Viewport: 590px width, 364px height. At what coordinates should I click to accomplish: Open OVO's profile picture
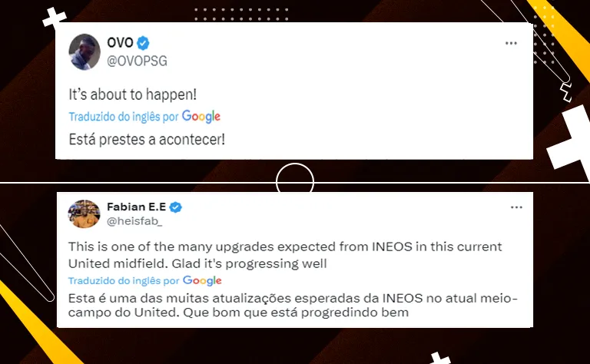click(x=85, y=52)
